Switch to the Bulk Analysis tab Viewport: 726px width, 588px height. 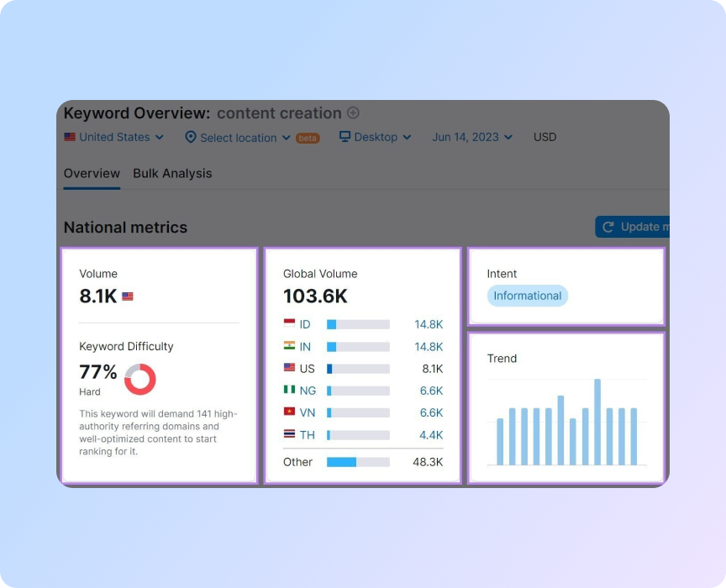pyautogui.click(x=172, y=174)
